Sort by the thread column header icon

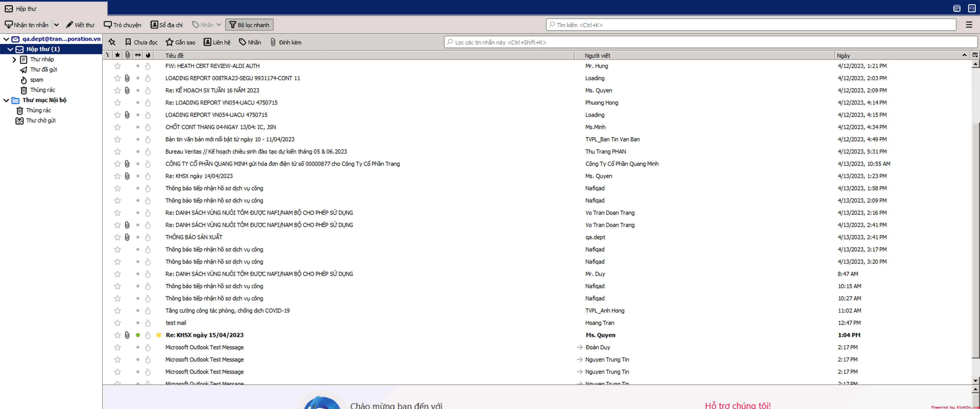(x=108, y=55)
